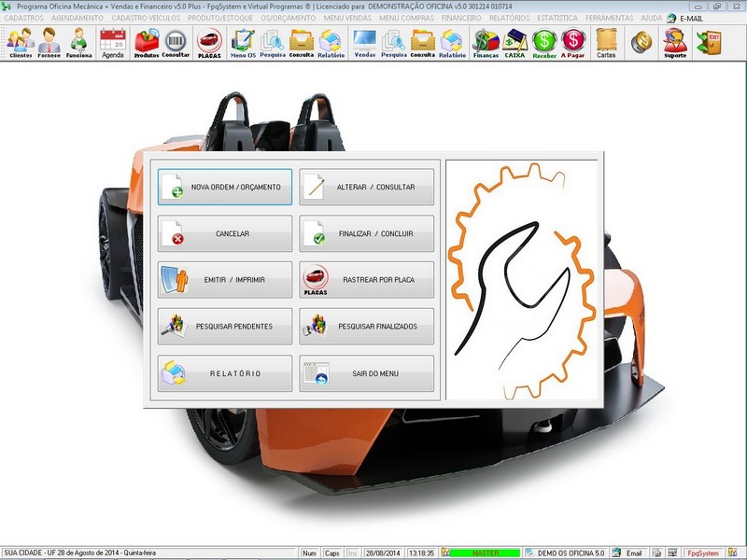The width and height of the screenshot is (747, 560).
Task: Click the OS Relatório printer icon left of Vendas
Action: 331,42
